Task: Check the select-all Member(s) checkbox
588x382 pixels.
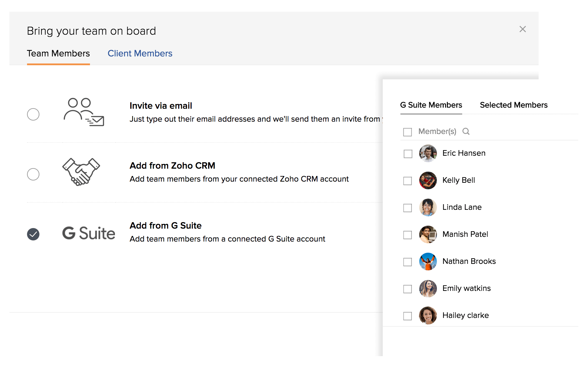Action: 407,132
